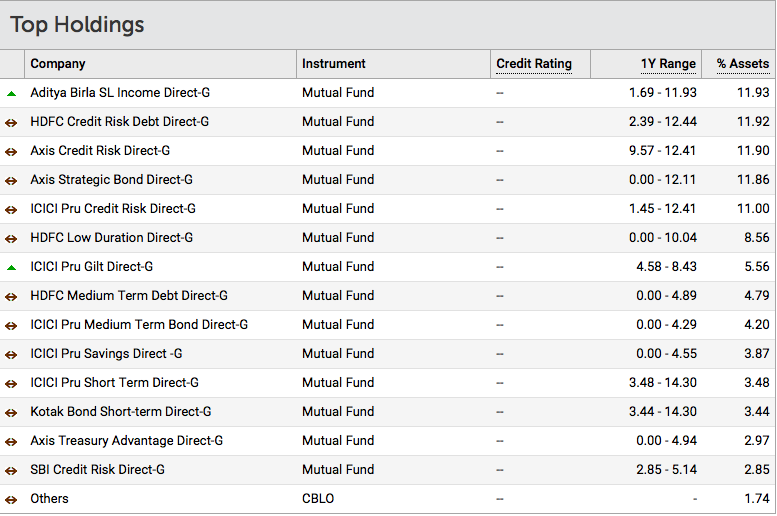Click the unchanged arrow icon beside Axis Strategic Bond

(x=11, y=180)
